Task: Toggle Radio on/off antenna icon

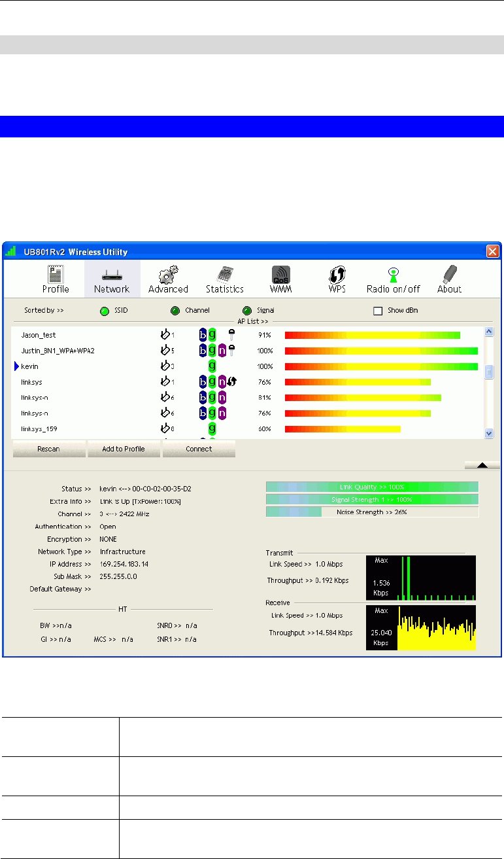Action: click(393, 274)
